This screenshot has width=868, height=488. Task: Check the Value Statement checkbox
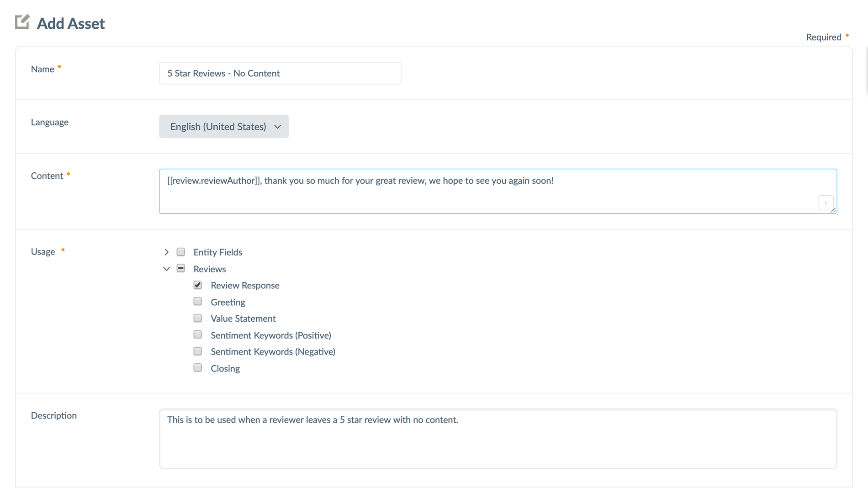[198, 318]
